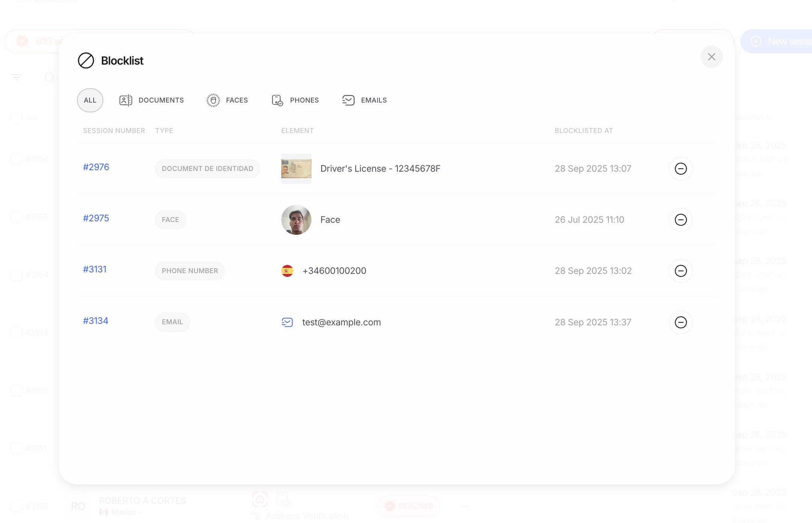Click the FACE type badge
The width and height of the screenshot is (812, 523).
coord(171,220)
